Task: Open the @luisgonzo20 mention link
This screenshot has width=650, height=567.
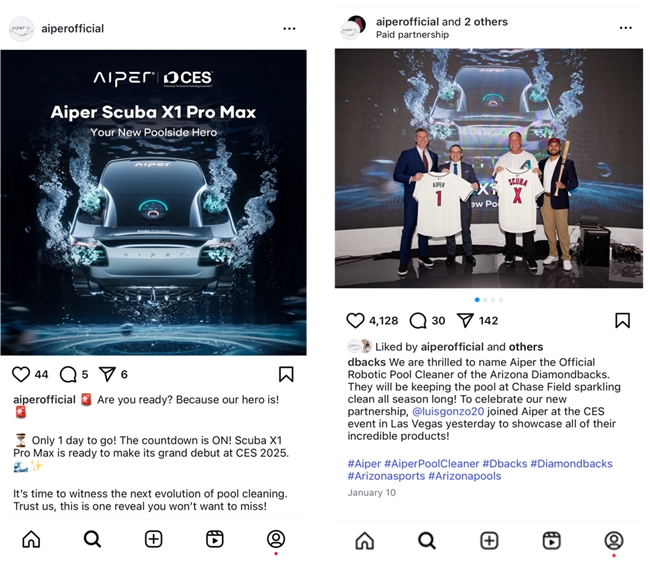Action: 448,411
